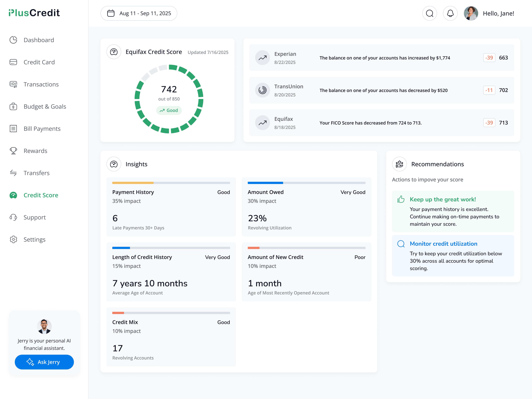This screenshot has height=399, width=532.
Task: Click the Bill Payments receipt icon
Action: [x=13, y=129]
